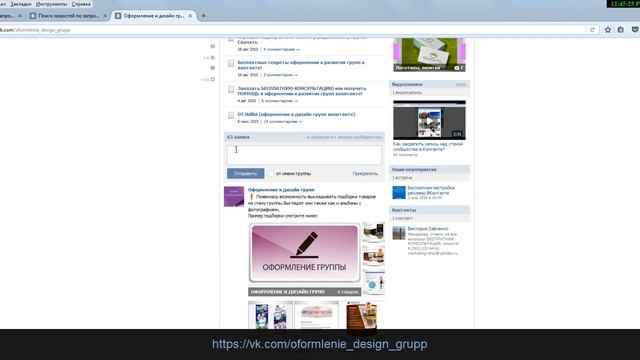The height and width of the screenshot is (360, 640).
Task: Select the Оформление и дизайн гр... tab
Action: (x=153, y=16)
